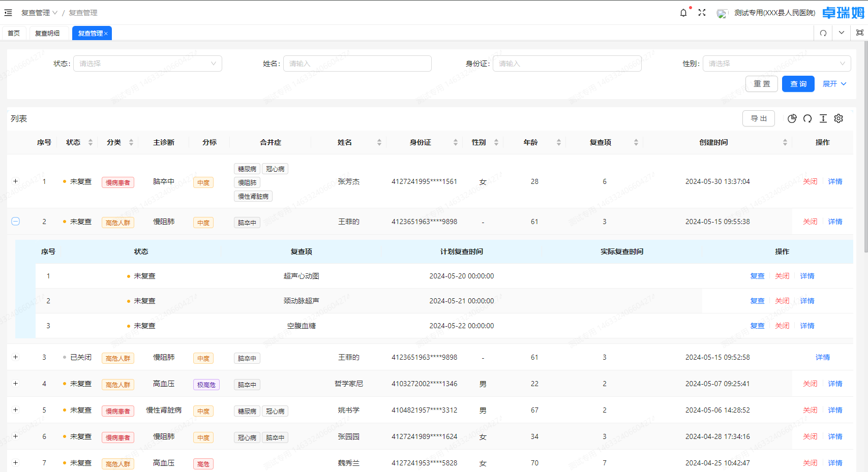The image size is (868, 472).
Task: Maximize the content area with the frame icon
Action: click(x=860, y=33)
